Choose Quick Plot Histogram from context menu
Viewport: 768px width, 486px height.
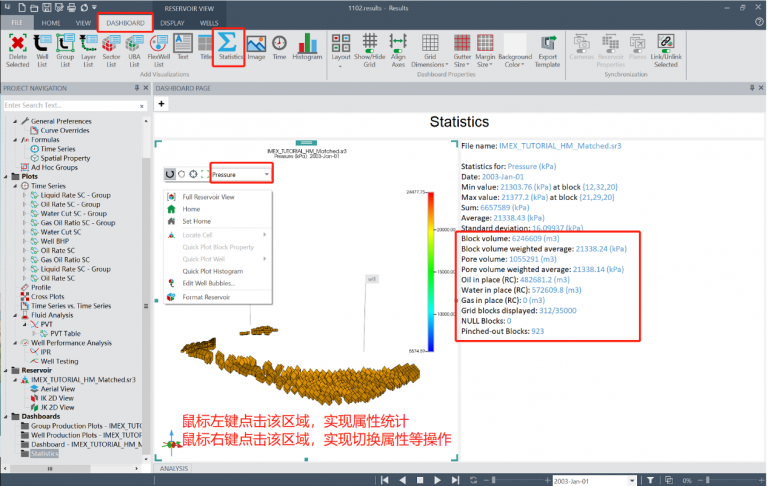(212, 271)
